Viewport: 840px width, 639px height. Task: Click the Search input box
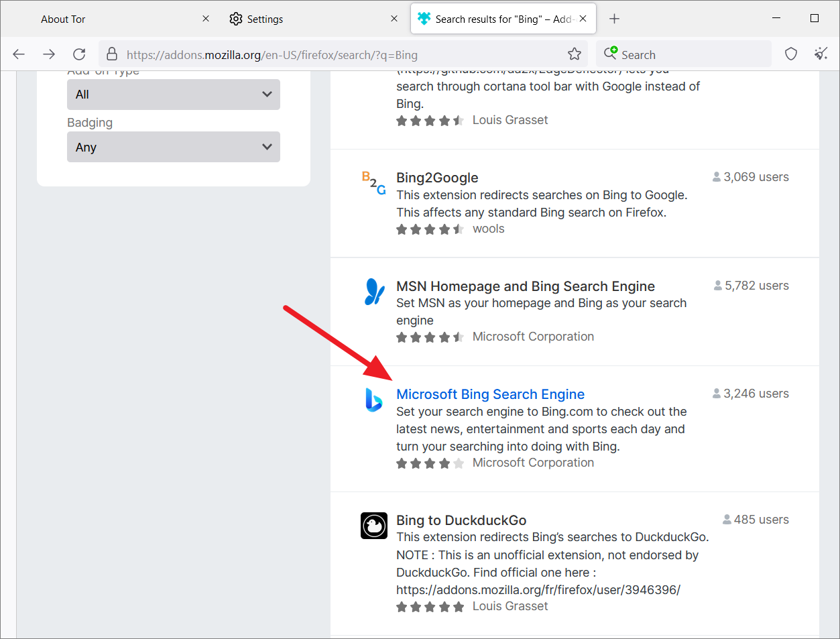coord(684,55)
